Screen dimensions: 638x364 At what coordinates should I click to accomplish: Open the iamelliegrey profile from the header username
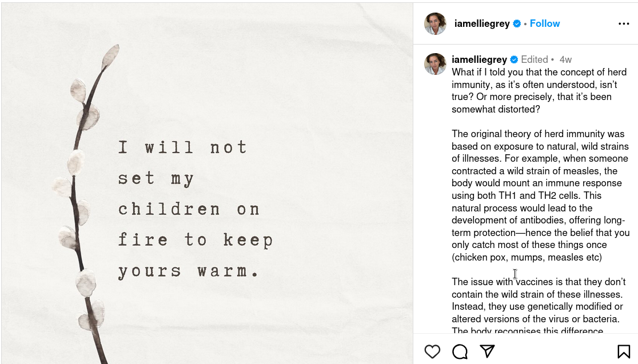481,24
